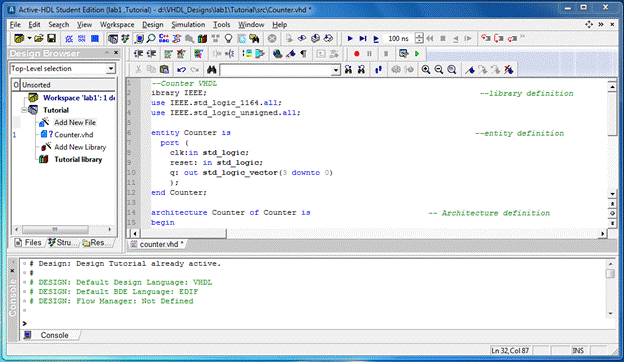This screenshot has height=362, width=624.
Task: Save the file with the floppy disk icon
Action: click(51, 38)
